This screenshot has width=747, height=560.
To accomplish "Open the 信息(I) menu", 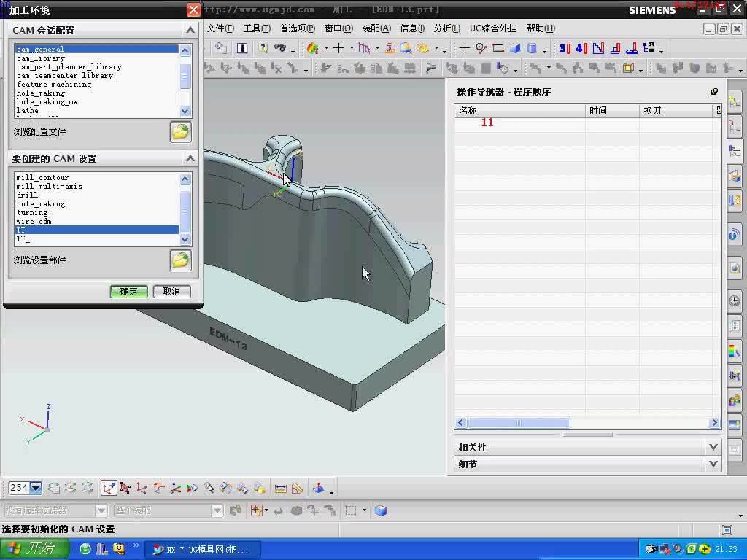I will 412,28.
